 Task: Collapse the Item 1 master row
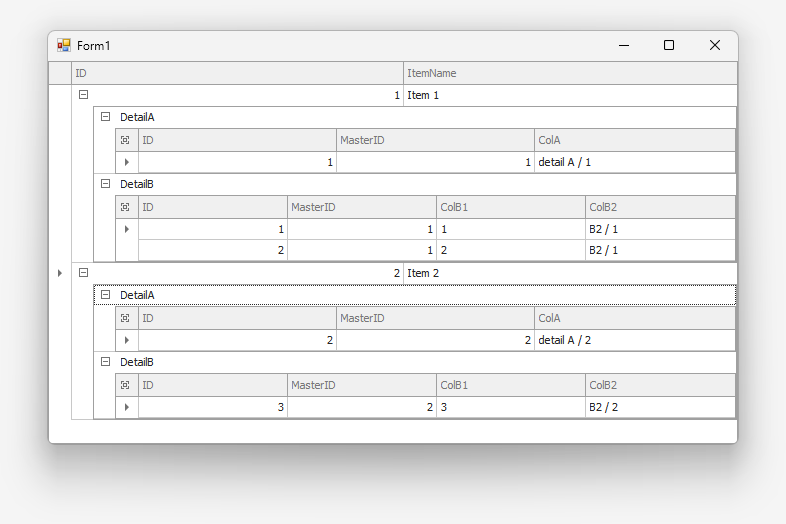(84, 95)
